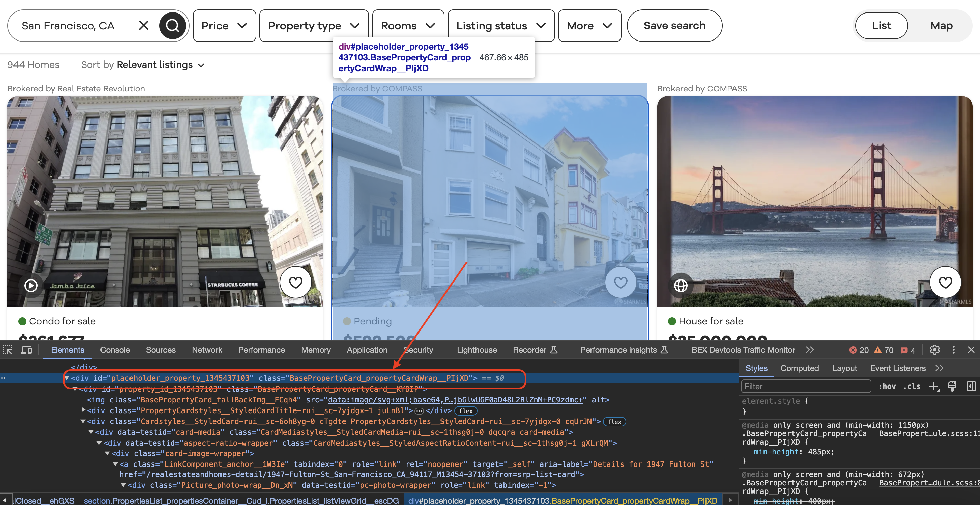Show more DevTools tabs chevron
The image size is (980, 505).
(810, 350)
